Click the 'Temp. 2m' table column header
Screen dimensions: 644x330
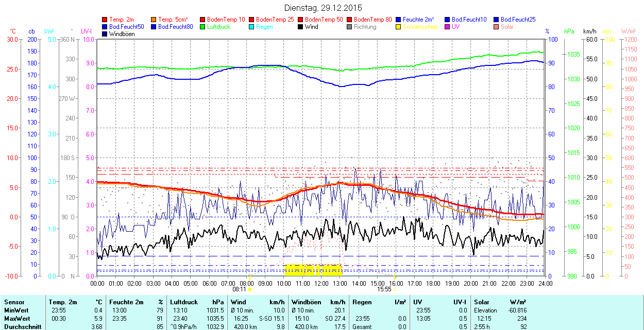click(x=63, y=302)
